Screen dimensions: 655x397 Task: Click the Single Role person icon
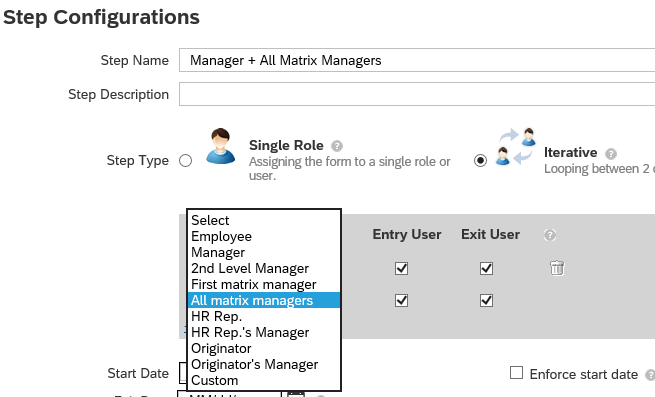pos(221,146)
